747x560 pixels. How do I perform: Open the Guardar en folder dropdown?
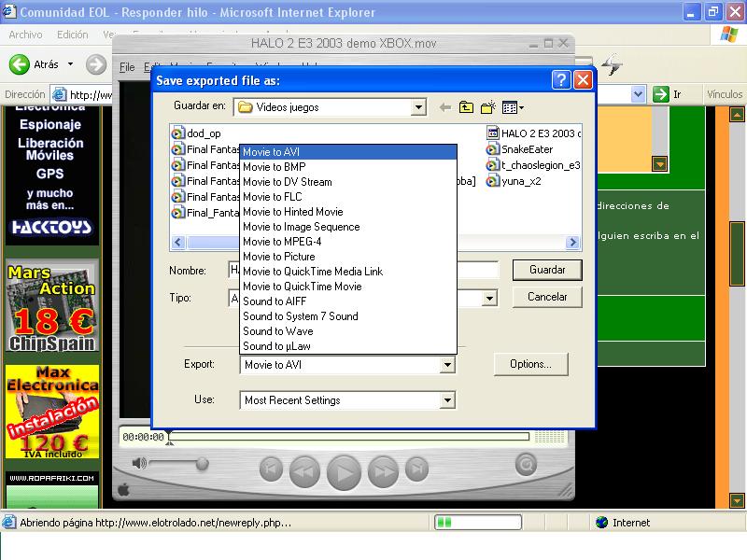[x=417, y=107]
